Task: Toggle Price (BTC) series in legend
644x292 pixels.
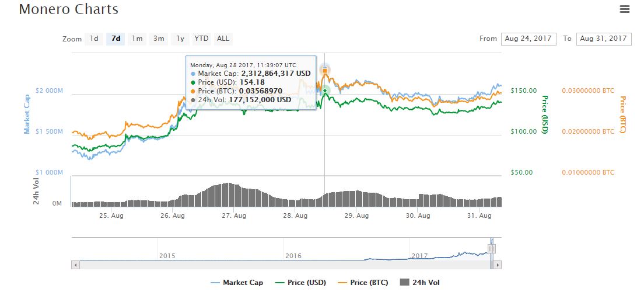Action: point(363,283)
